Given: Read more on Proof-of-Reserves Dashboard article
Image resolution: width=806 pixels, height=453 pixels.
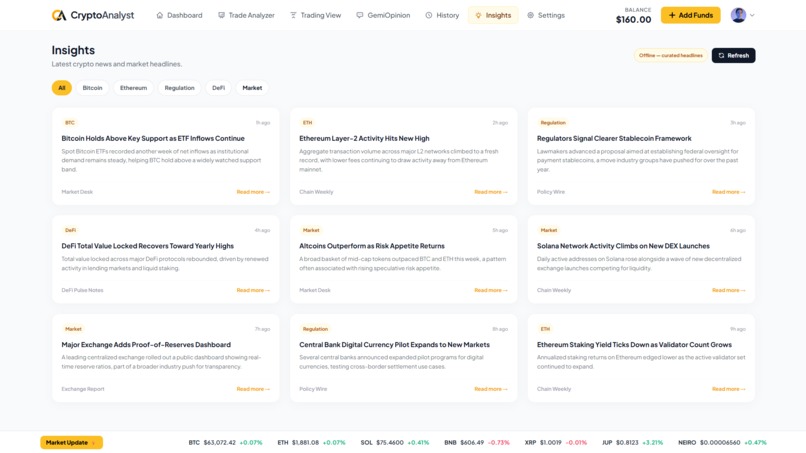Looking at the screenshot, I should click(253, 389).
